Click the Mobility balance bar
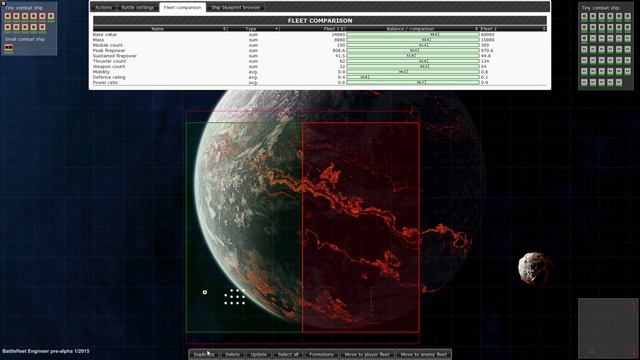 point(413,72)
